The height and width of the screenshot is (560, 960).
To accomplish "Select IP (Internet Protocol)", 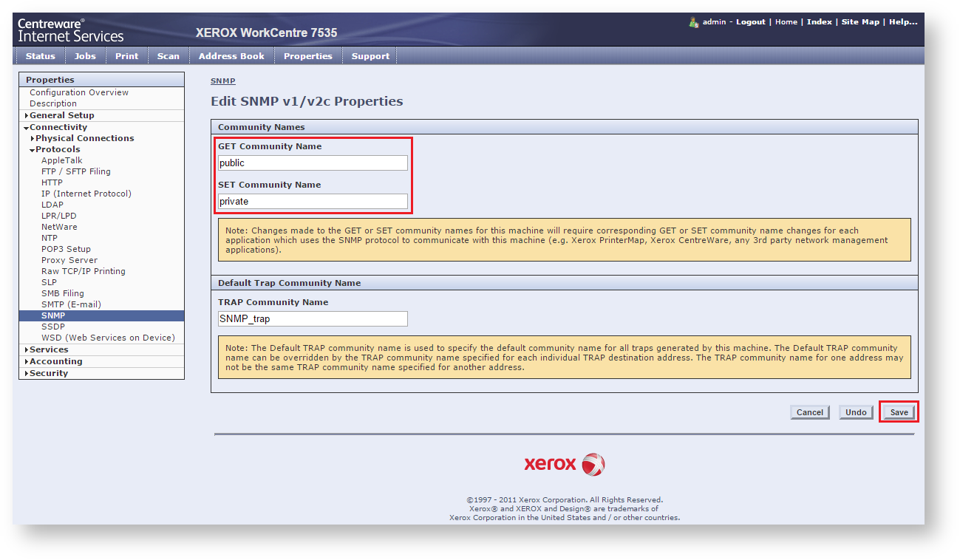I will tap(86, 194).
